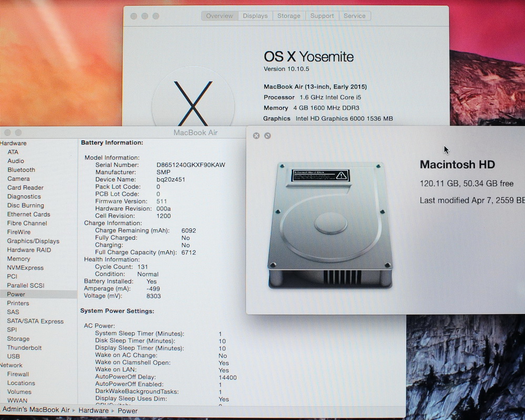Click the System Power Settings heading
Screen dimensions: 525x420
[117, 311]
